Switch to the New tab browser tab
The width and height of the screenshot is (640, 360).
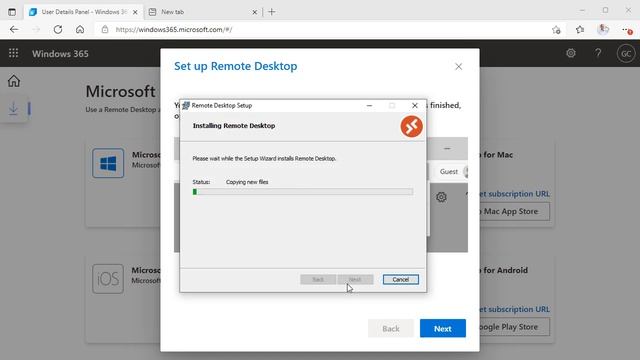[203, 12]
